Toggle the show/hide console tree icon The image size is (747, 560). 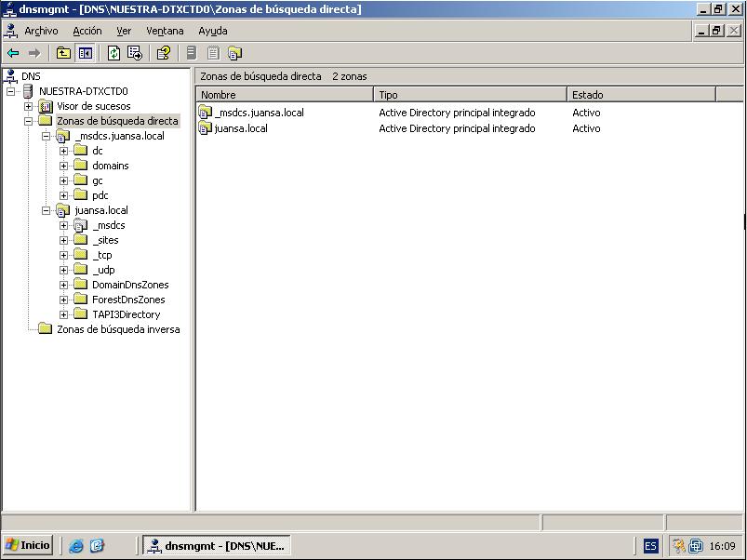[86, 53]
